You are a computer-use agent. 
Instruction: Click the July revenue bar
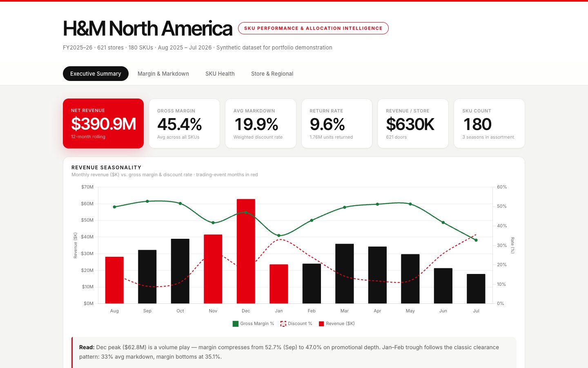coord(476,289)
